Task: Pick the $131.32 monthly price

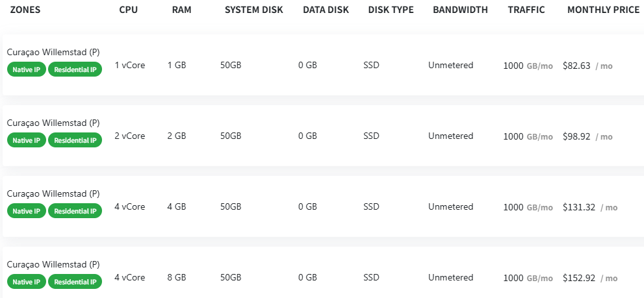Action: tap(579, 207)
